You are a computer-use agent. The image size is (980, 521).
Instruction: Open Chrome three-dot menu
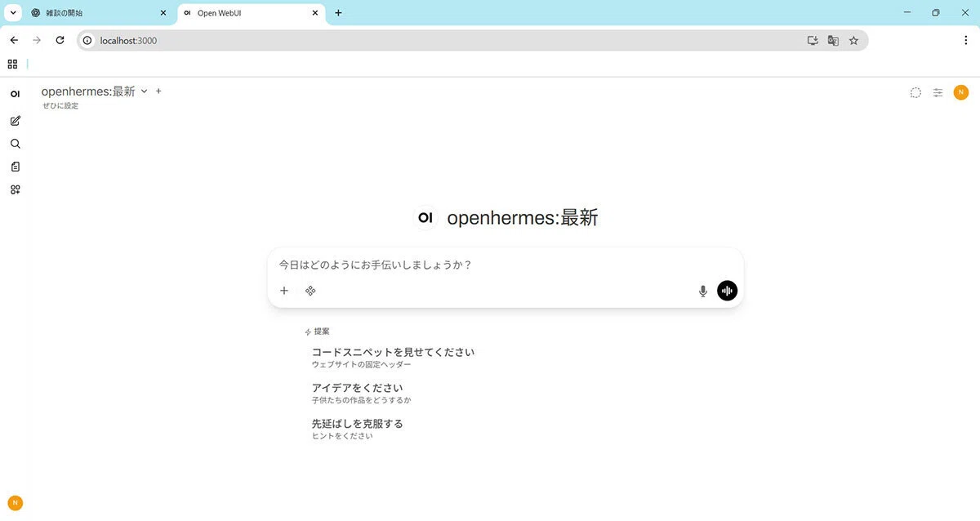[x=966, y=40]
